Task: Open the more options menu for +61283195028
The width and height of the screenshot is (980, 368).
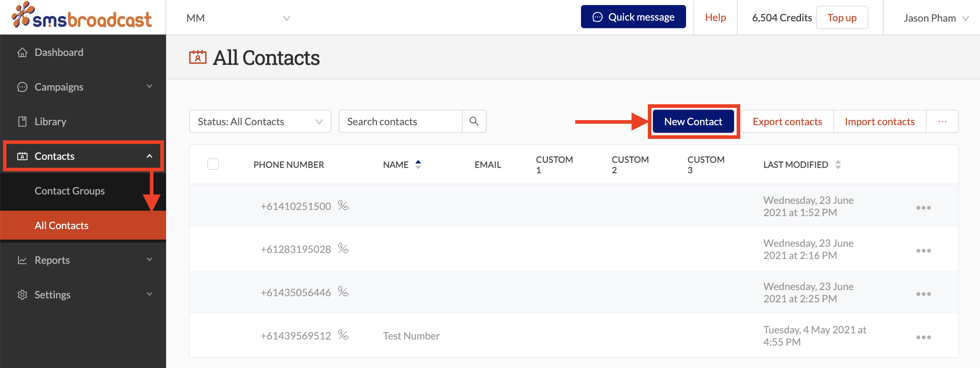Action: [x=923, y=250]
